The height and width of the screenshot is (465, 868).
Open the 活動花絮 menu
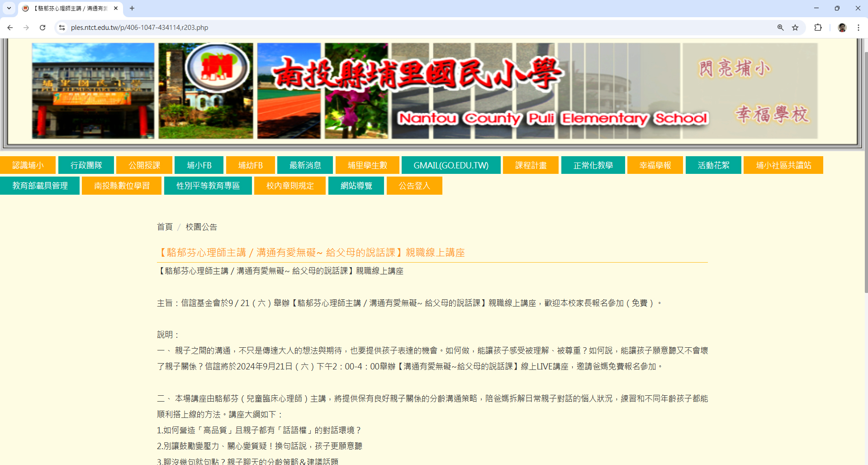[713, 165]
